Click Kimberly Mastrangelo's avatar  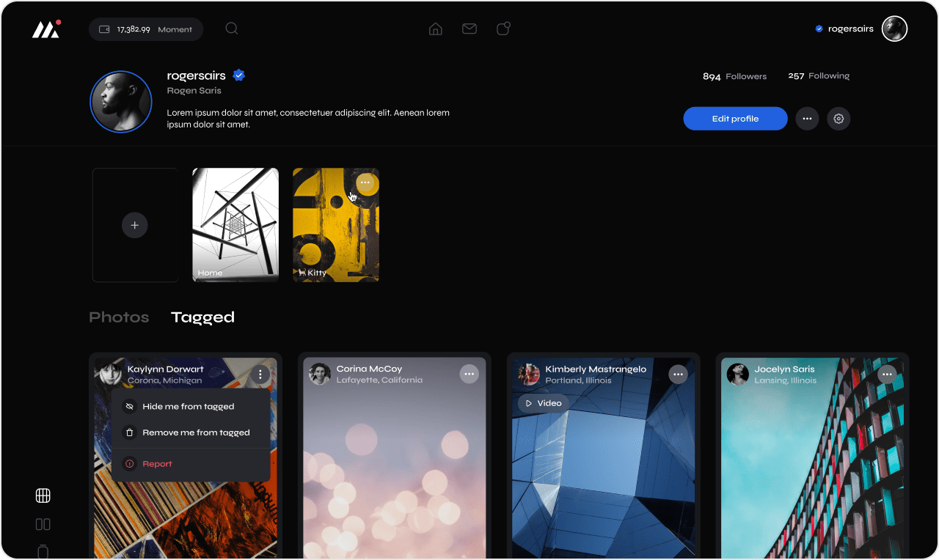(529, 374)
